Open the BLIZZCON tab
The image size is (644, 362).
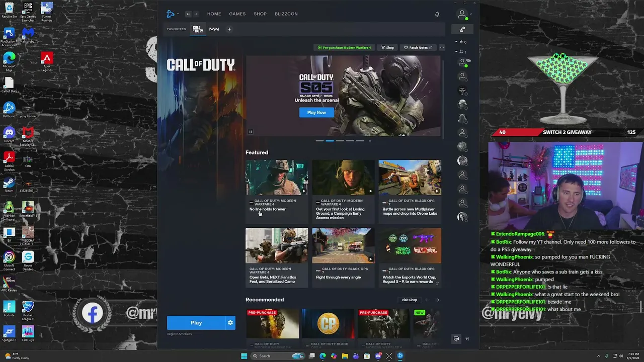[286, 14]
